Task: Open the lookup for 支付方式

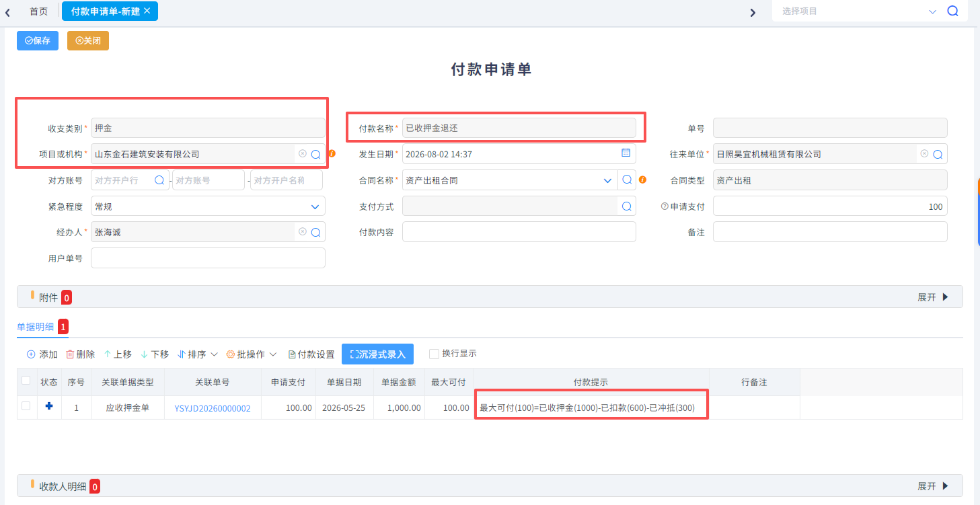Action: (627, 206)
